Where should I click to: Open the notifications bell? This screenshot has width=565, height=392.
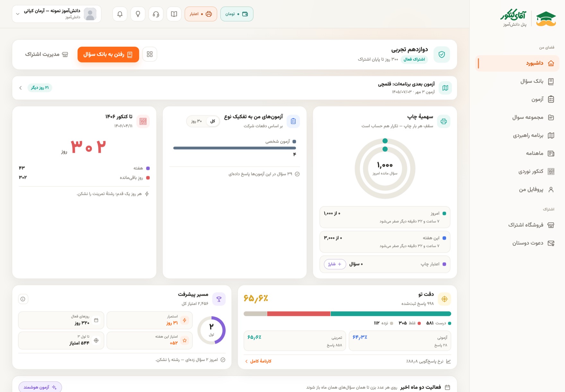[x=120, y=14]
